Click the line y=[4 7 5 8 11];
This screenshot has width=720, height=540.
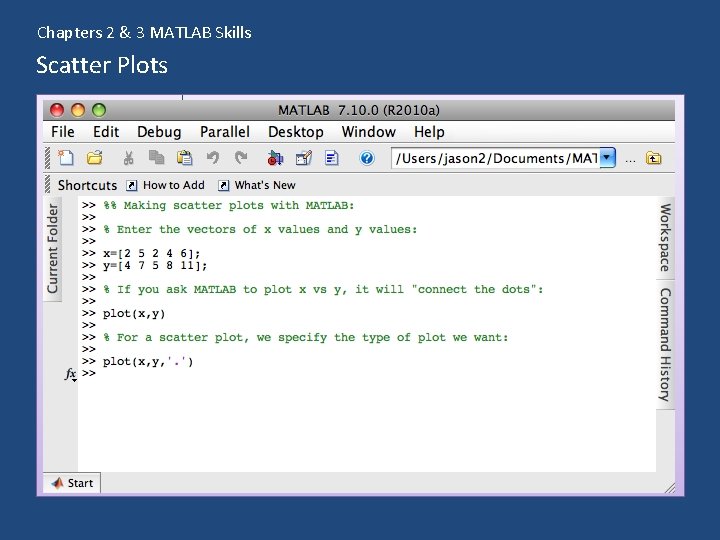click(x=155, y=265)
